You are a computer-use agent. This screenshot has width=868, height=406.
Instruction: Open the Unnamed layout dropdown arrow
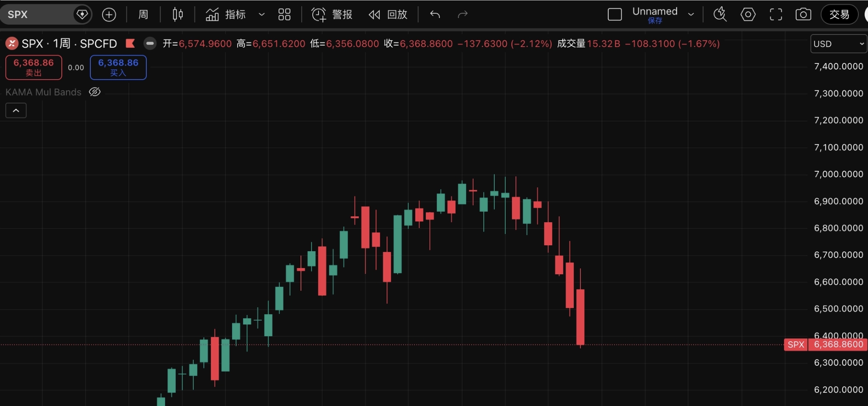pyautogui.click(x=691, y=15)
